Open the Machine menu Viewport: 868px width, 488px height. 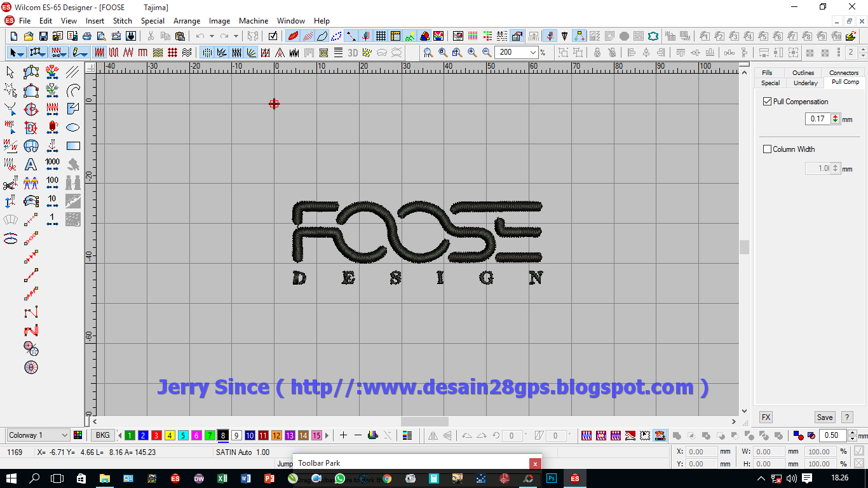tap(254, 20)
